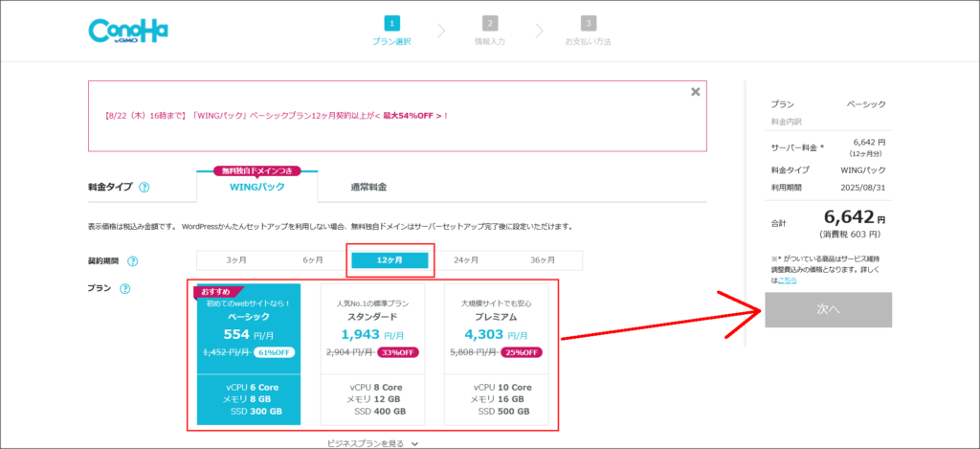Viewport: 980px width, 449px height.
Task: Expand ビジネスプランを見る section
Action: pyautogui.click(x=372, y=443)
